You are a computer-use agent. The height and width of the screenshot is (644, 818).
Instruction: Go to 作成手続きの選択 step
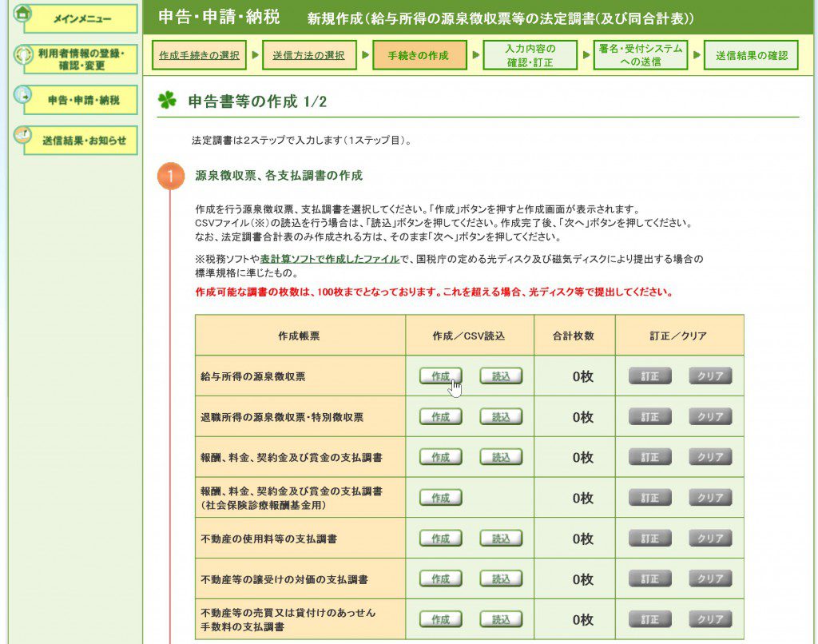[199, 56]
